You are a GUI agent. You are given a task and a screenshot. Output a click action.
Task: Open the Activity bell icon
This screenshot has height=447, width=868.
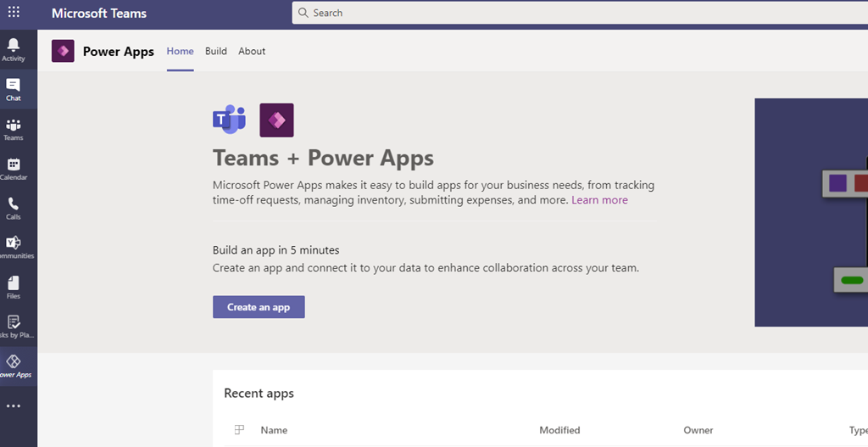click(14, 49)
